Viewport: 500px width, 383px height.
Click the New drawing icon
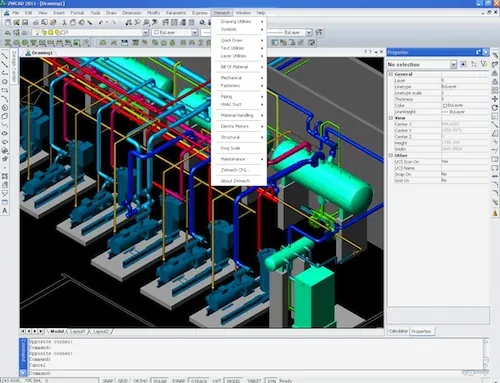(x=8, y=23)
